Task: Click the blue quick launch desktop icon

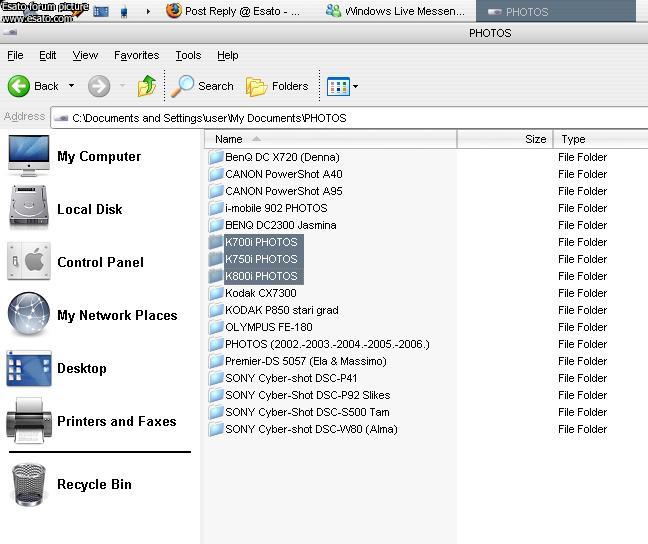Action: 101,12
